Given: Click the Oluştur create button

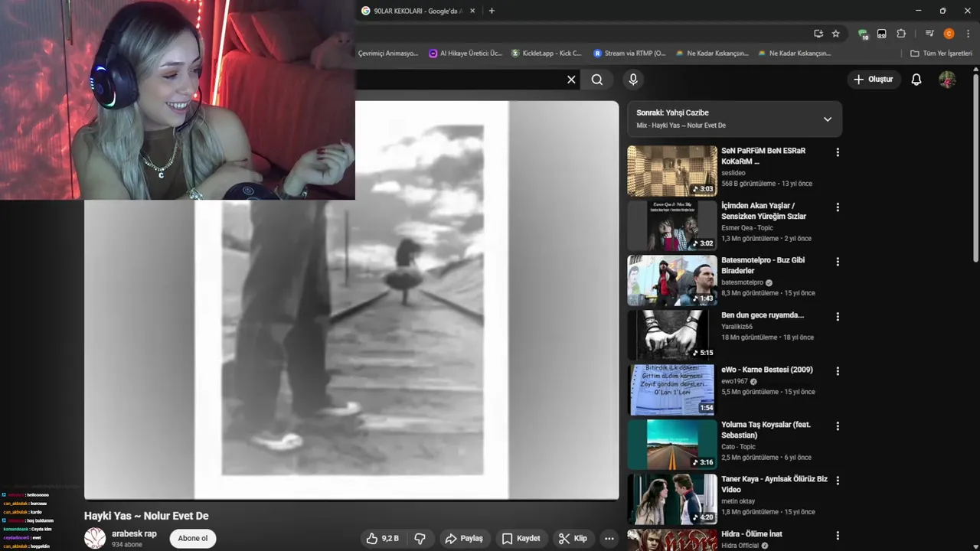Looking at the screenshot, I should coord(873,80).
